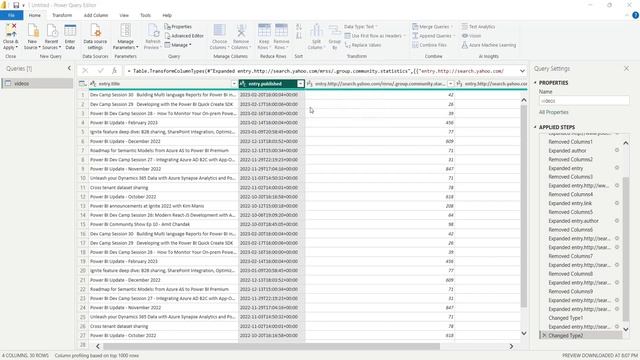This screenshot has width=640, height=360.
Task: Select the Changed Type2 step
Action: [581, 336]
